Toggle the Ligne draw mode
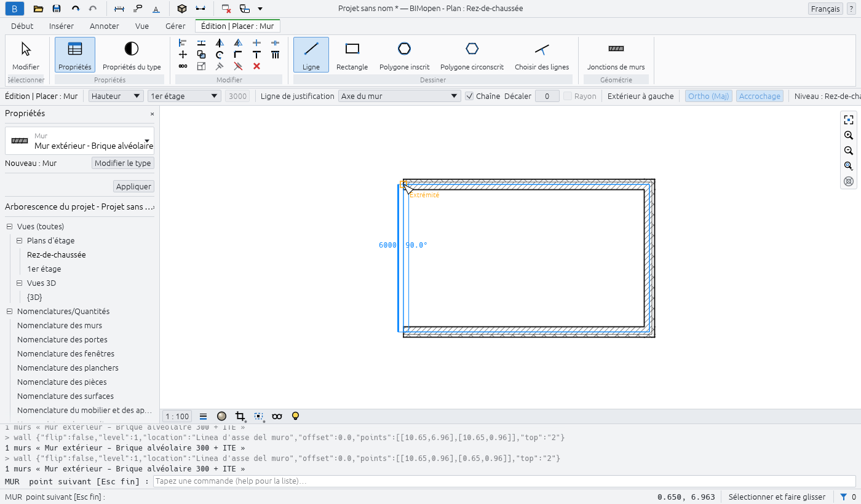This screenshot has width=861, height=504. pos(311,55)
